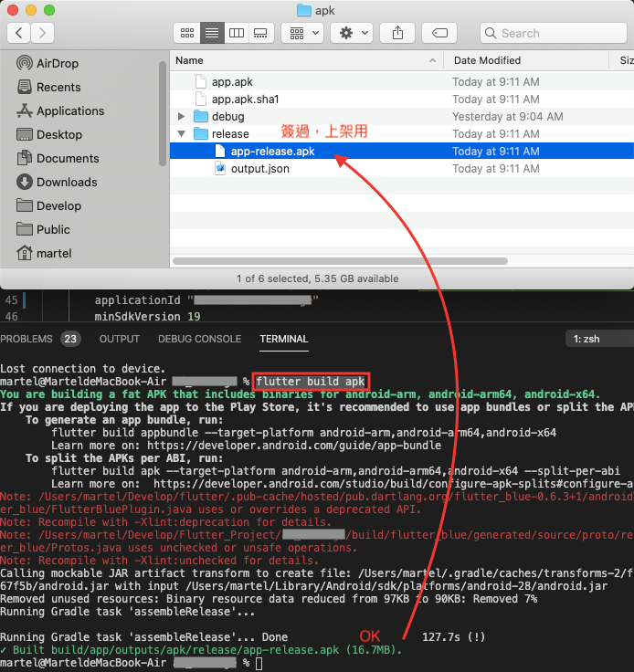Image resolution: width=634 pixels, height=672 pixels.
Task: Click the Finder sidebar vertical scrollbar
Action: [162, 113]
